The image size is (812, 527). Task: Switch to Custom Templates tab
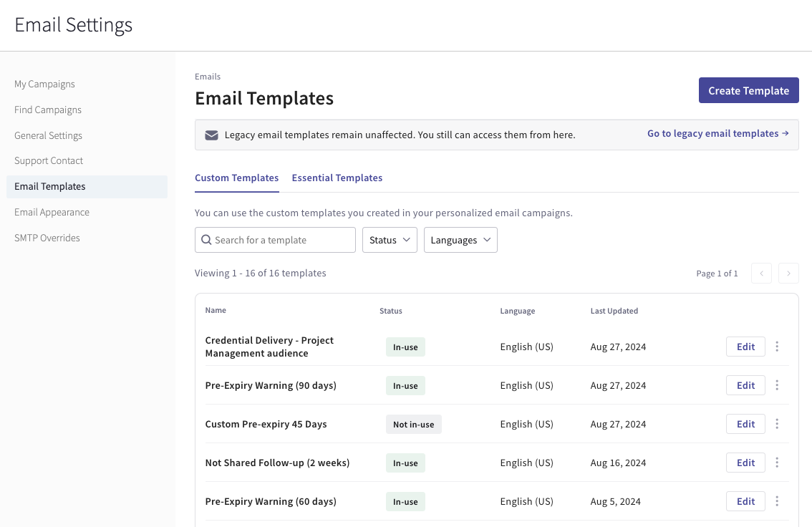pos(237,178)
